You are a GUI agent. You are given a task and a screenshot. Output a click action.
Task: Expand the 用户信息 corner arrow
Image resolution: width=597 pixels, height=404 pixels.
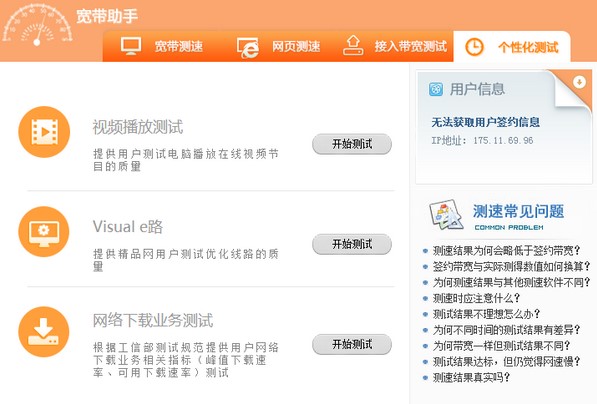pyautogui.click(x=579, y=81)
